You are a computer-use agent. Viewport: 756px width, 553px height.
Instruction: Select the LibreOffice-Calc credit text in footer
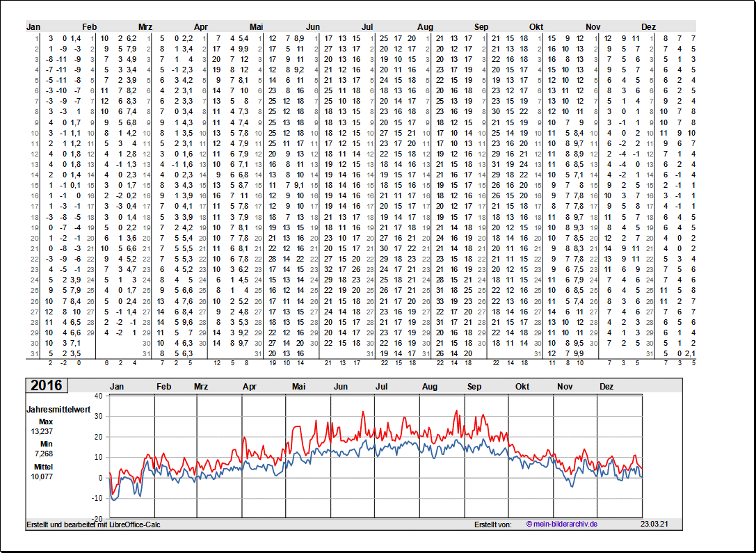click(x=93, y=524)
